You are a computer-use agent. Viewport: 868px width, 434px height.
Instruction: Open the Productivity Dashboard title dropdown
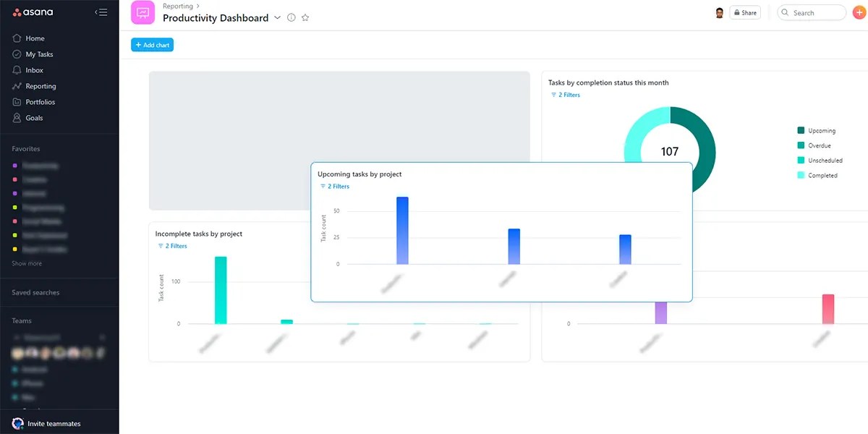pos(278,17)
